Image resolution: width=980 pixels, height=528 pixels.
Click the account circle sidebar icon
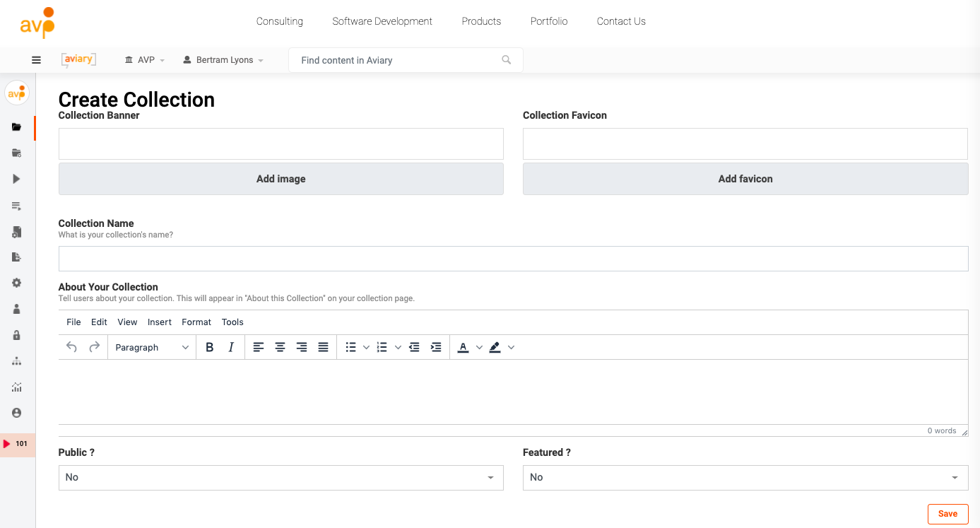[17, 413]
